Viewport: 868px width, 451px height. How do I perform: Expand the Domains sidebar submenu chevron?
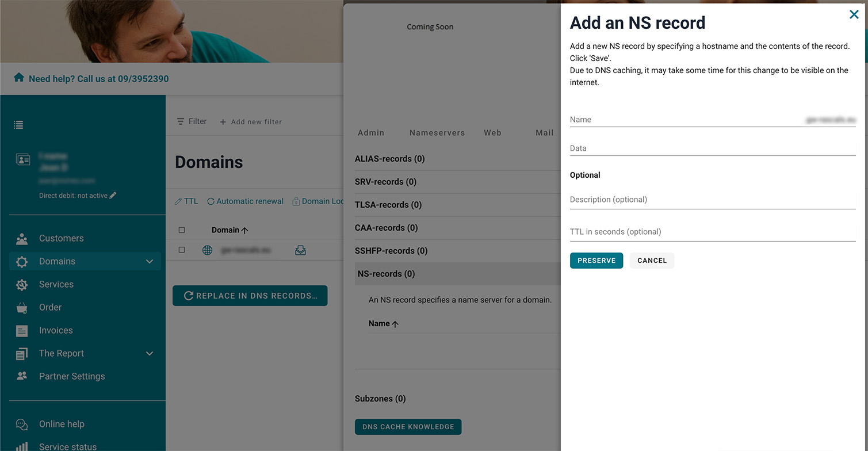tap(150, 261)
